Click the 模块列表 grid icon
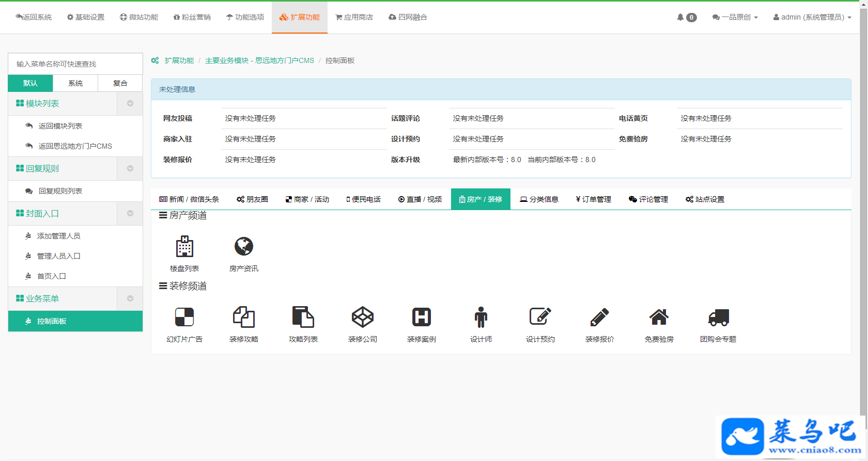The height and width of the screenshot is (461, 868). click(x=20, y=103)
